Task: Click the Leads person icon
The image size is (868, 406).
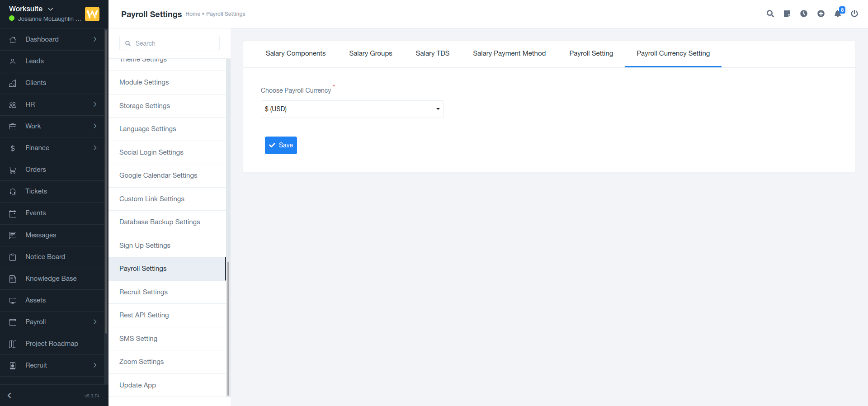Action: [x=13, y=61]
